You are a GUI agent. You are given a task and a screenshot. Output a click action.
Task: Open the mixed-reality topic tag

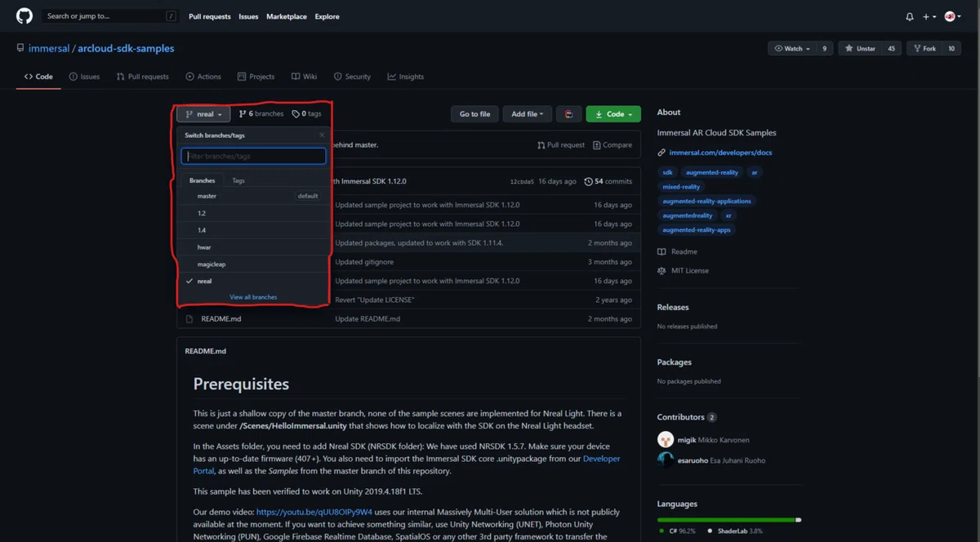point(682,187)
